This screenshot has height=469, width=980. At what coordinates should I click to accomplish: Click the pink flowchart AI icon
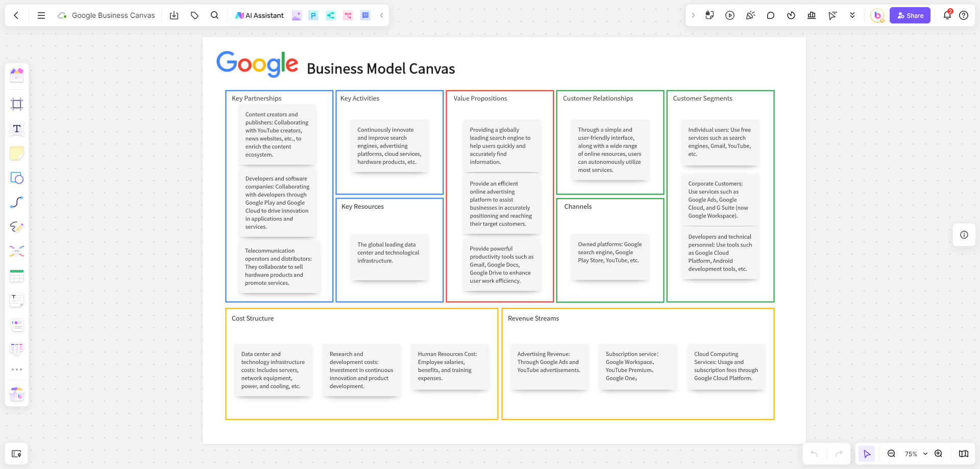click(348, 15)
